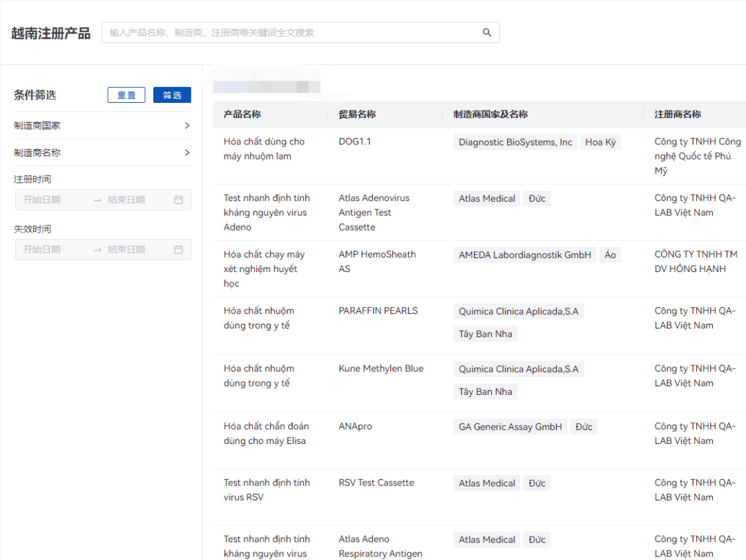Click the DOG1.1 trade name
Screen dimensions: 746x560
(x=354, y=142)
